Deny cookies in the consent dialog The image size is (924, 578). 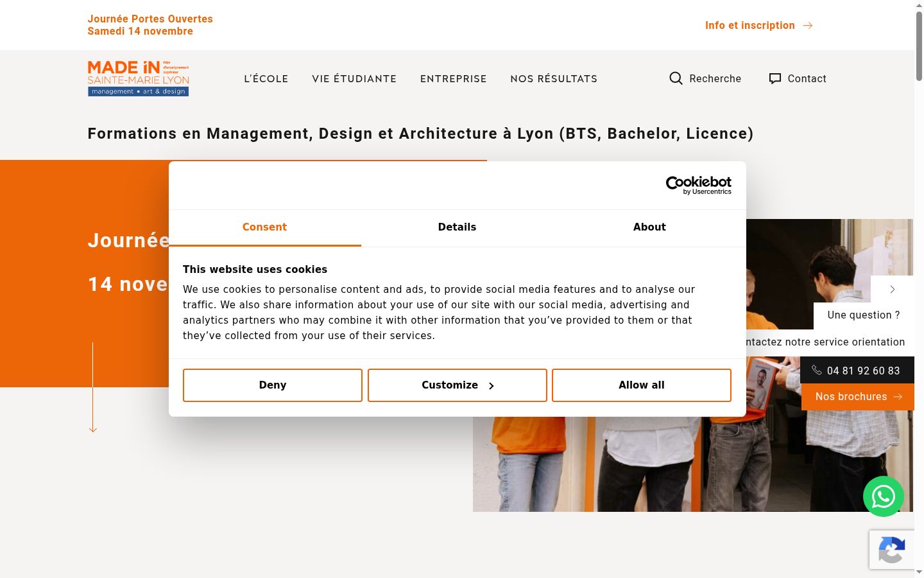pyautogui.click(x=273, y=385)
